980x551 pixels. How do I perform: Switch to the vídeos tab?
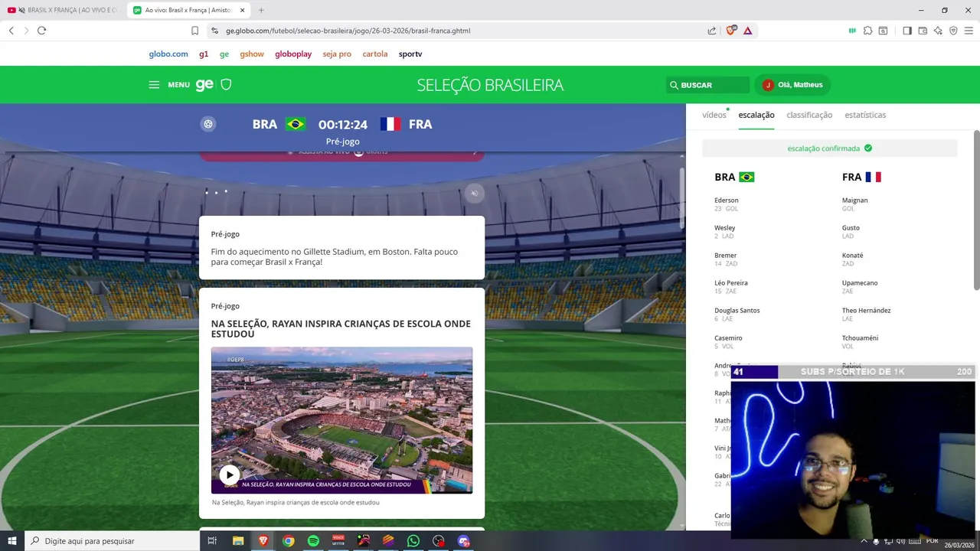click(x=714, y=115)
